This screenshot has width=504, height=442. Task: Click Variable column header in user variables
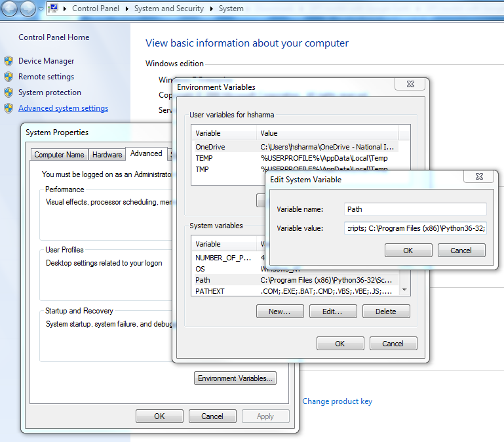pyautogui.click(x=224, y=133)
